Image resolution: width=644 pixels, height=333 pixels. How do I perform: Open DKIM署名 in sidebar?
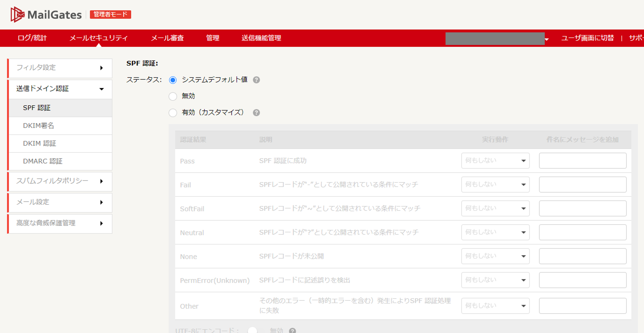38,125
